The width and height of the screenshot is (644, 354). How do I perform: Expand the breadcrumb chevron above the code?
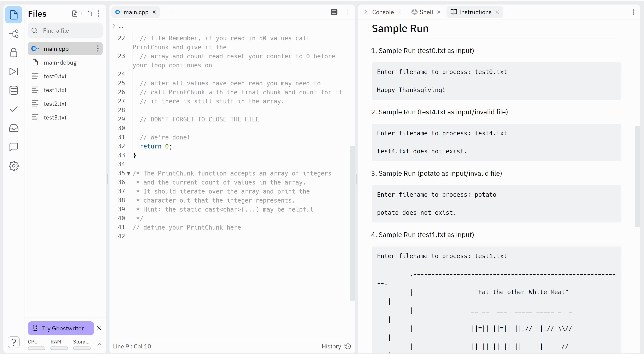point(114,26)
